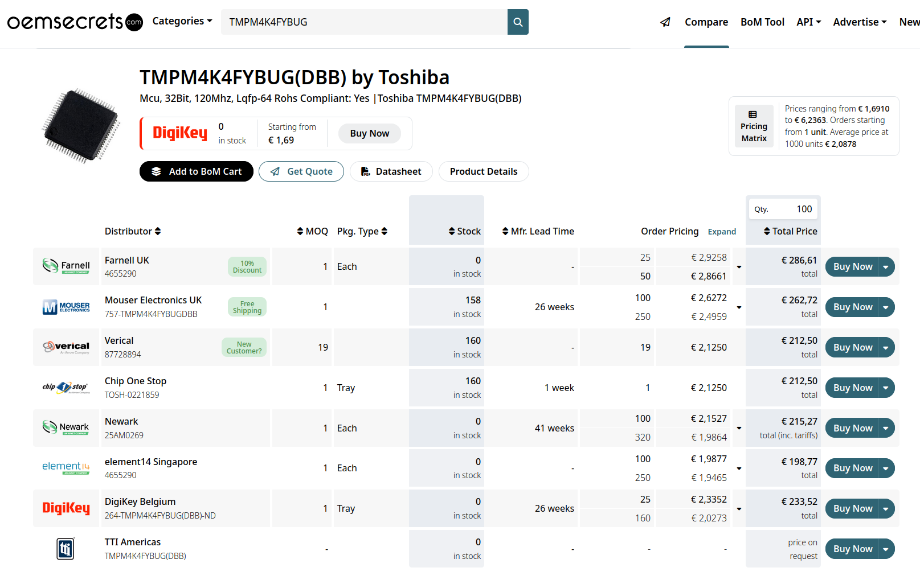Click the DigiKey Belgium row logo
The height and width of the screenshot is (588, 920).
(66, 508)
